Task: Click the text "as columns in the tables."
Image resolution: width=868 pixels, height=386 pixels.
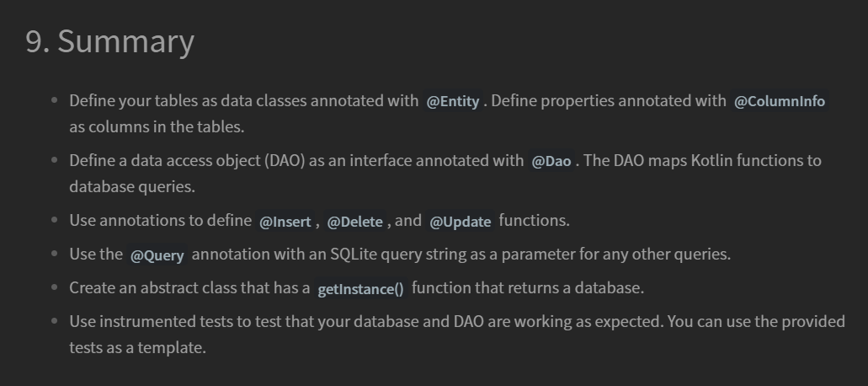Action: (x=157, y=126)
